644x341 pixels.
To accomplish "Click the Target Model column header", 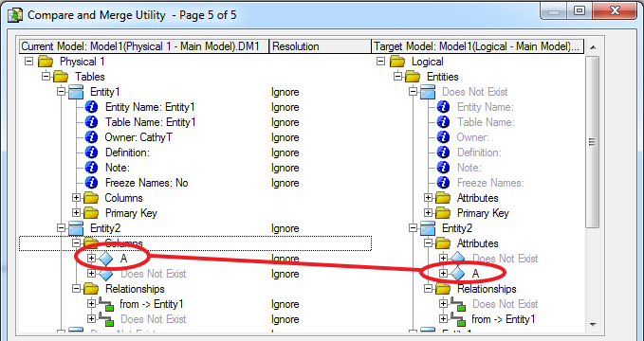I will (477, 46).
